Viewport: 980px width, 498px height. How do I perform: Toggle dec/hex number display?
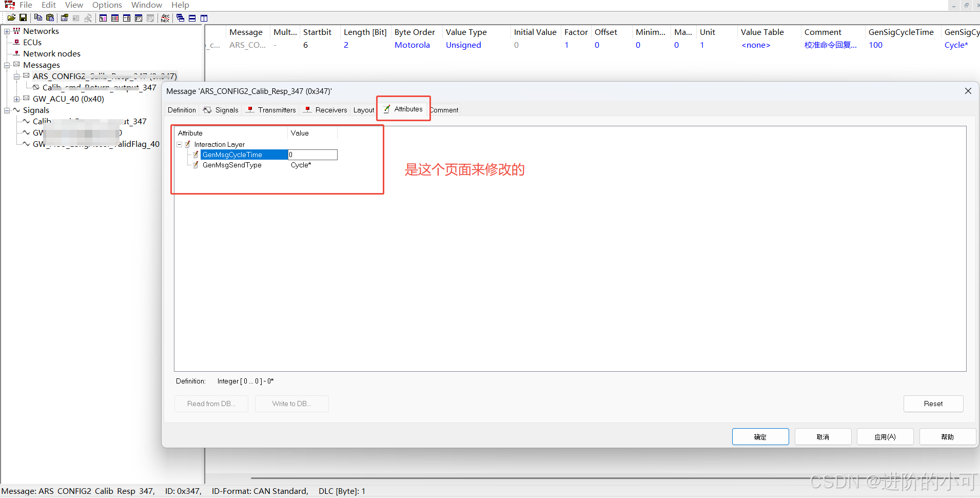tap(165, 18)
